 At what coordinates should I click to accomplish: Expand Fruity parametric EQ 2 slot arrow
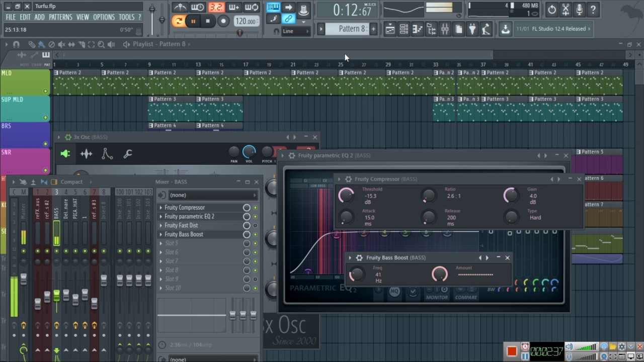pyautogui.click(x=161, y=217)
